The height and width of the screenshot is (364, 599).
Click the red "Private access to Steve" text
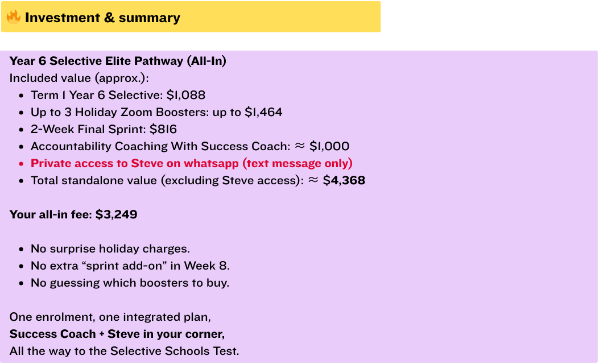[192, 163]
